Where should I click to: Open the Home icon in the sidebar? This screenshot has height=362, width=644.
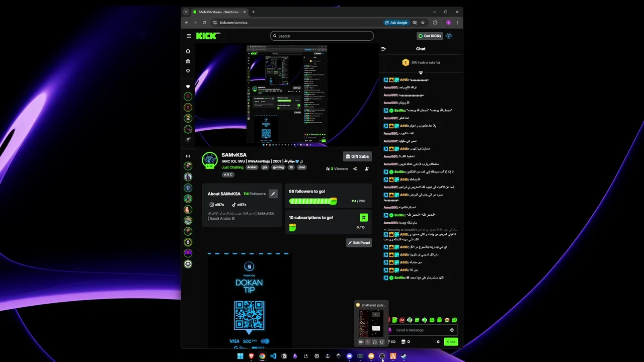point(188,51)
